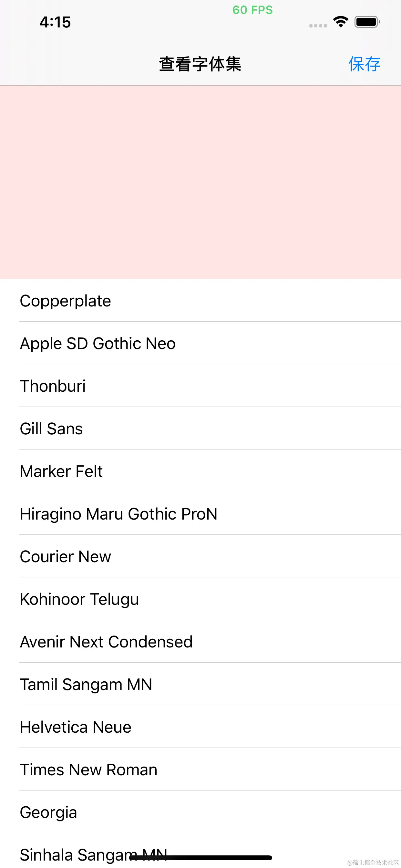This screenshot has height=868, width=401.
Task: Select Helvetica Neue font
Action: pyautogui.click(x=76, y=727)
